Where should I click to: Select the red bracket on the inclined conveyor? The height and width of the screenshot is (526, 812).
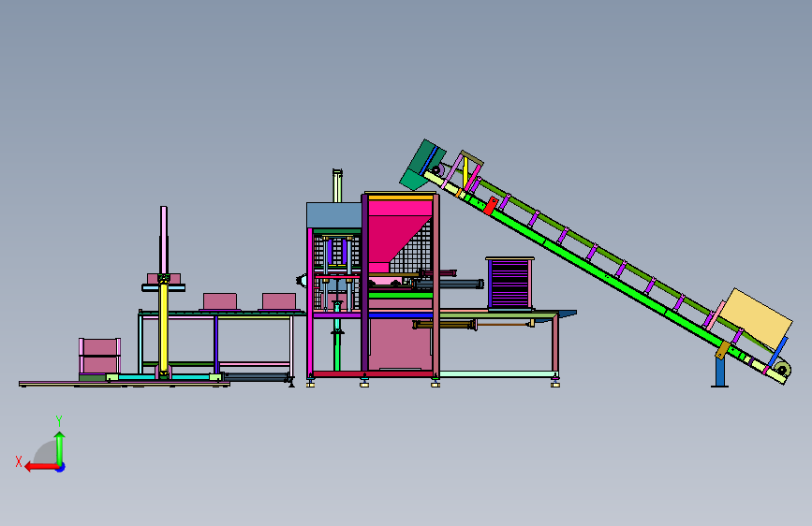point(491,206)
